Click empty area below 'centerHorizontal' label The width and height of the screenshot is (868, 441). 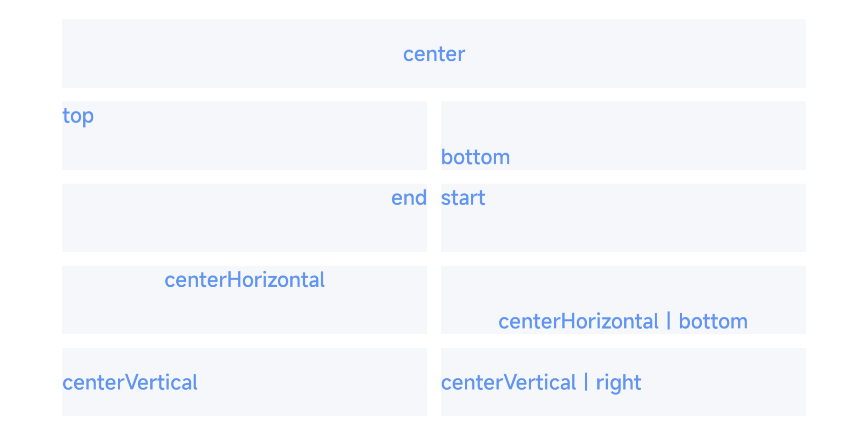click(245, 312)
